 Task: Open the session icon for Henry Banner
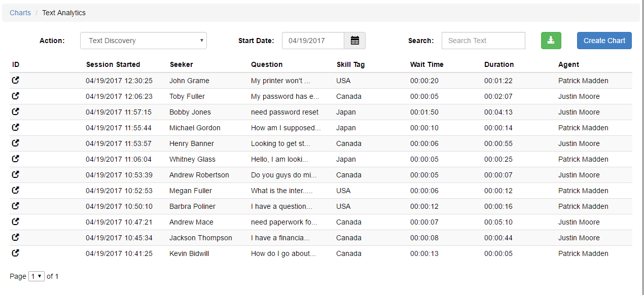pos(16,143)
